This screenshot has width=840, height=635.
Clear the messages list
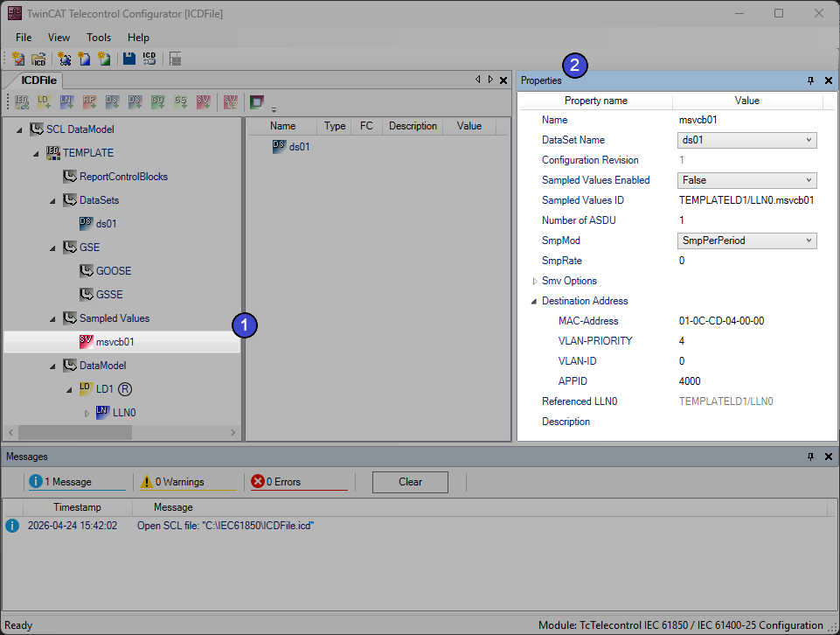(x=410, y=482)
